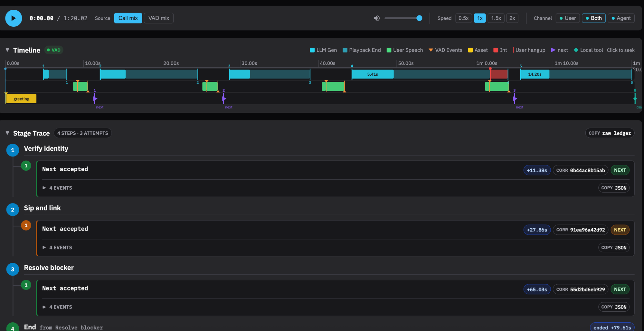This screenshot has width=644, height=331.
Task: Select the Agent channel only
Action: pos(621,18)
